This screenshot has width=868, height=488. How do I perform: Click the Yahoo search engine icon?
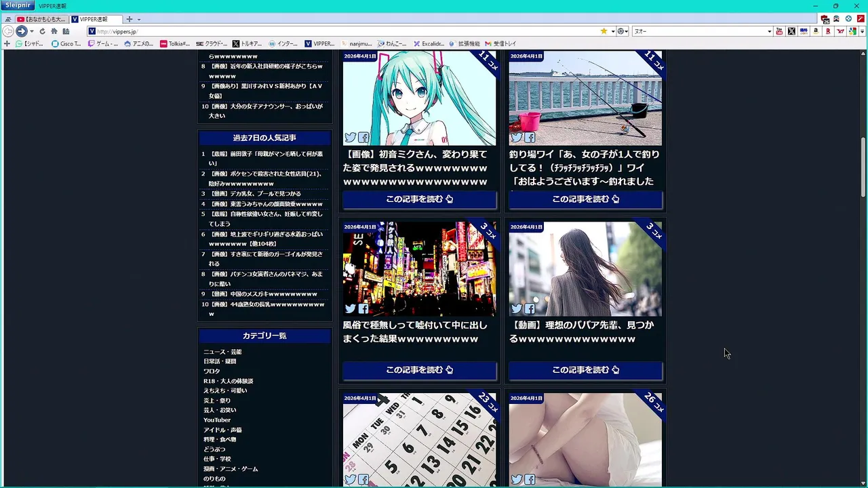point(841,31)
